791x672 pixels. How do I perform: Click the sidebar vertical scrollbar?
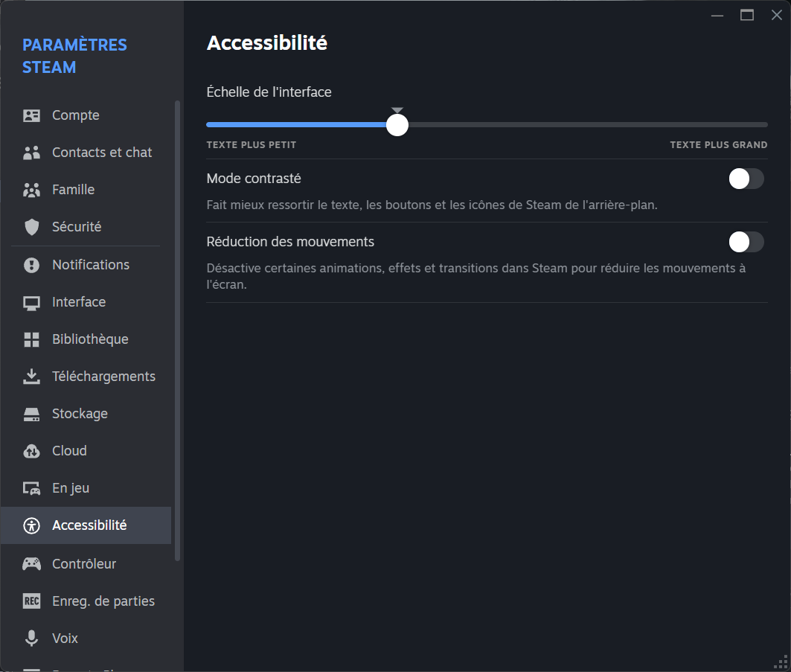point(177,330)
